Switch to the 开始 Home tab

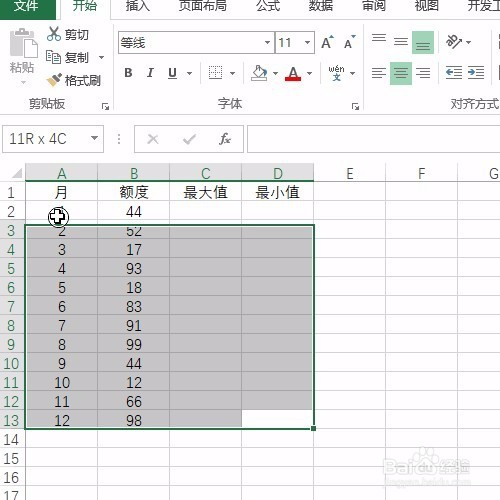point(85,6)
